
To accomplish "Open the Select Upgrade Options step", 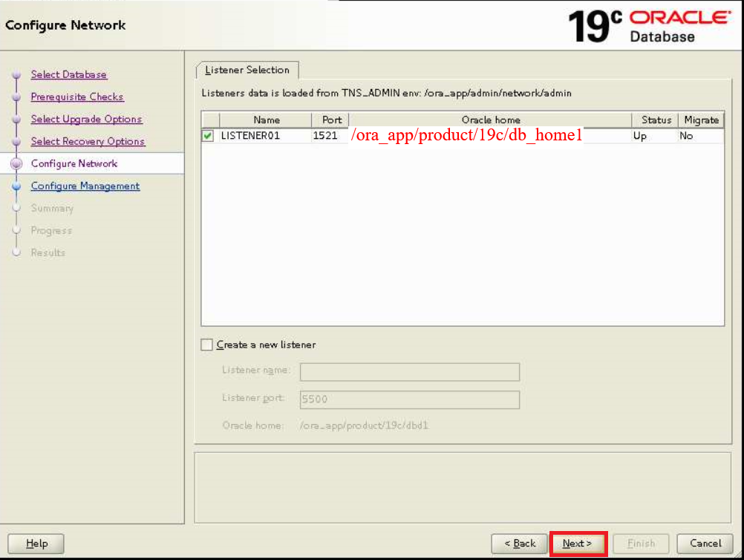I will 86,119.
